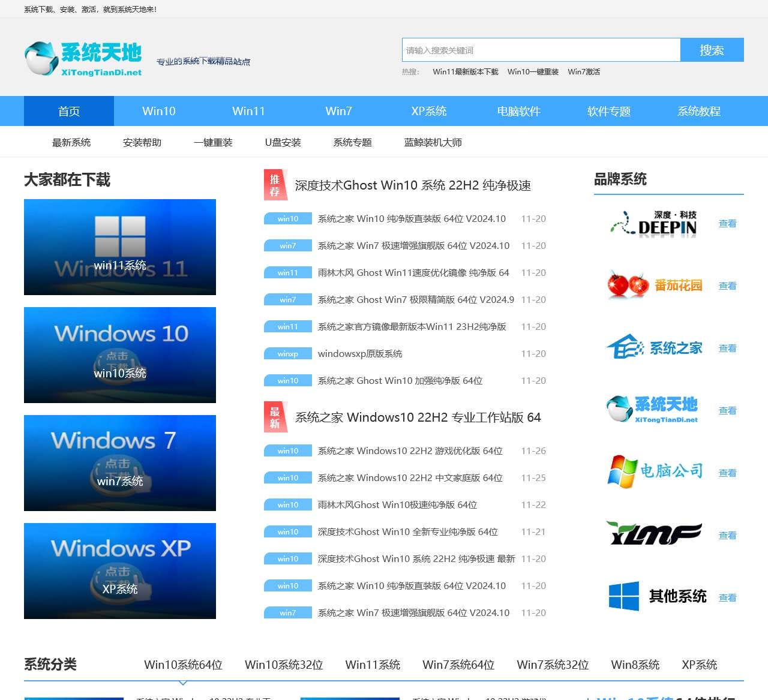Open the YLMF brand logo
Viewport: 768px width, 700px height.
[x=654, y=533]
